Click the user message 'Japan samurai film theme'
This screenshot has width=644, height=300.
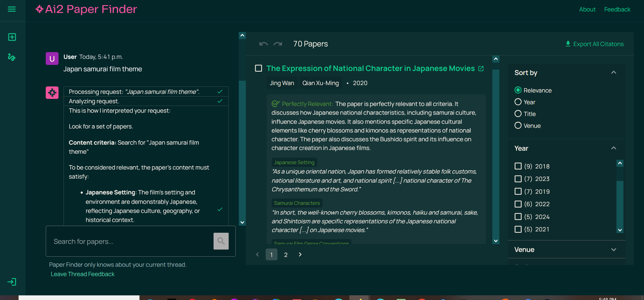[x=103, y=69]
